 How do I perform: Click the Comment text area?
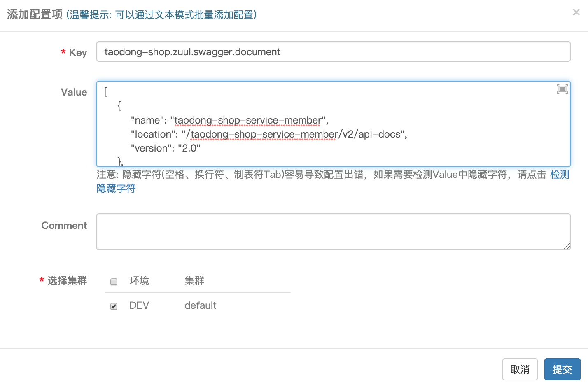pos(333,232)
